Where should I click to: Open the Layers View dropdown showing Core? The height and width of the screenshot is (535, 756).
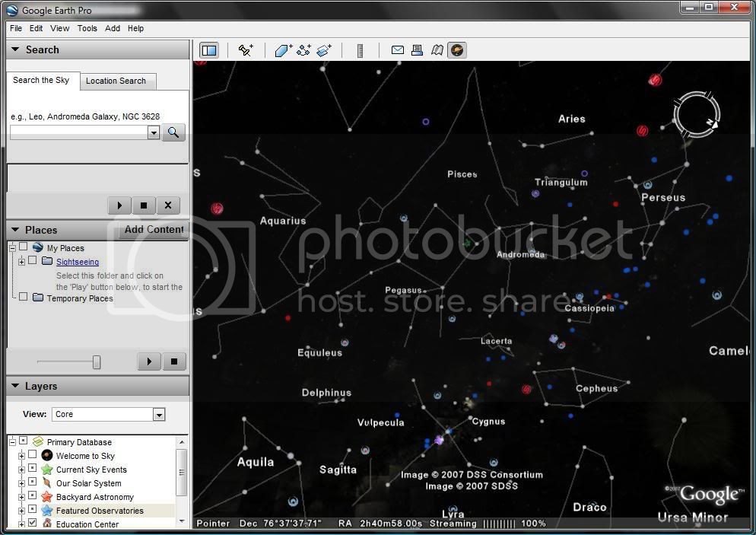click(x=159, y=415)
